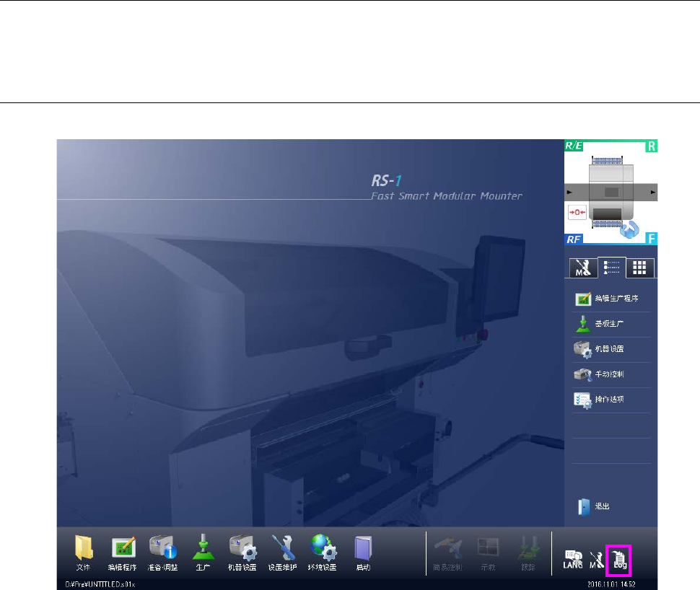
Task: Select the 准备·调整 printer-info icon
Action: click(x=162, y=552)
